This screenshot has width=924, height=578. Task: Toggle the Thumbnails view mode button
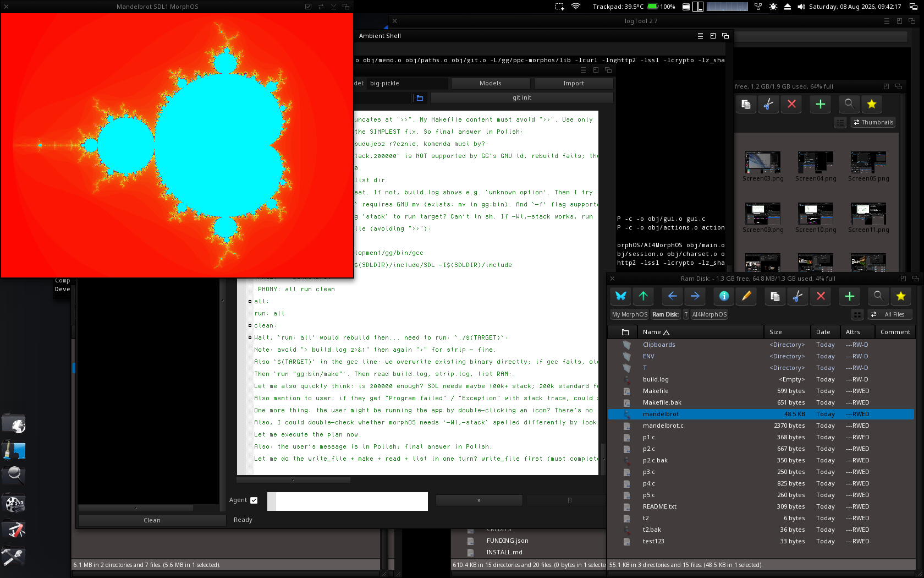pyautogui.click(x=873, y=123)
